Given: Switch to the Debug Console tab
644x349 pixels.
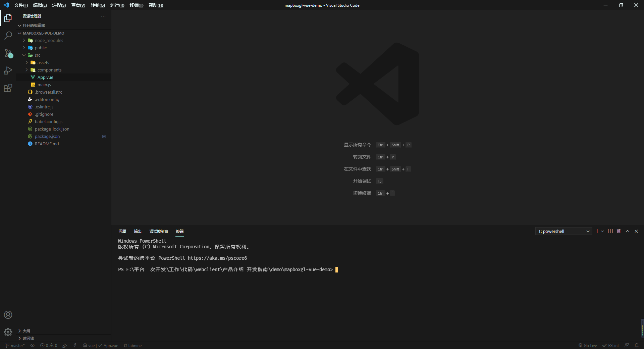Looking at the screenshot, I should pos(159,231).
